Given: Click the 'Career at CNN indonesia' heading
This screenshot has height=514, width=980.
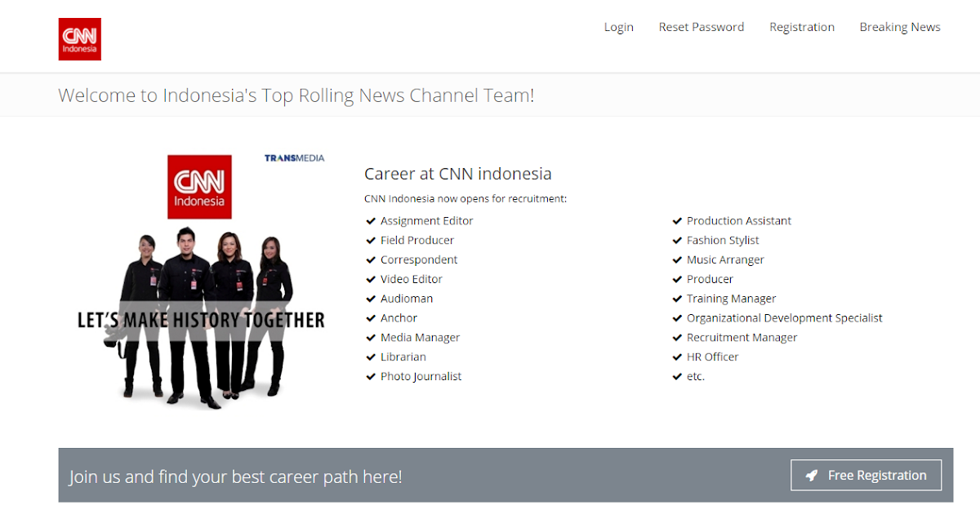Looking at the screenshot, I should click(458, 174).
